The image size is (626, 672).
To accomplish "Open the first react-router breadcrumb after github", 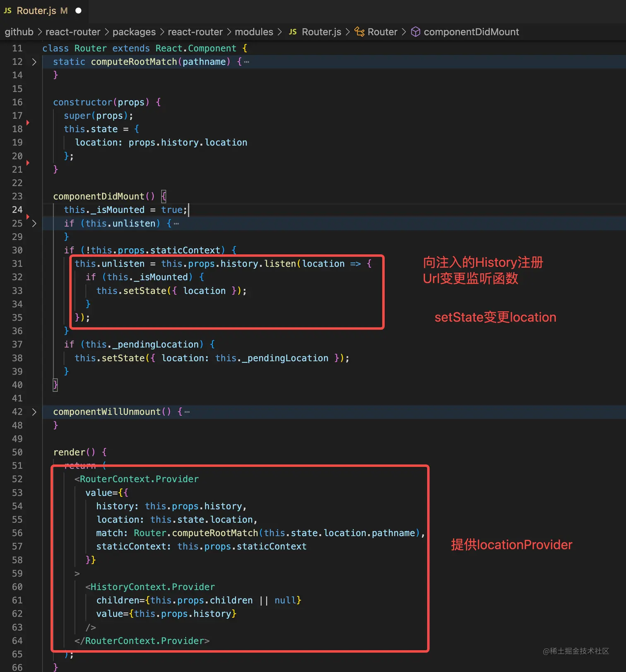I will (73, 32).
